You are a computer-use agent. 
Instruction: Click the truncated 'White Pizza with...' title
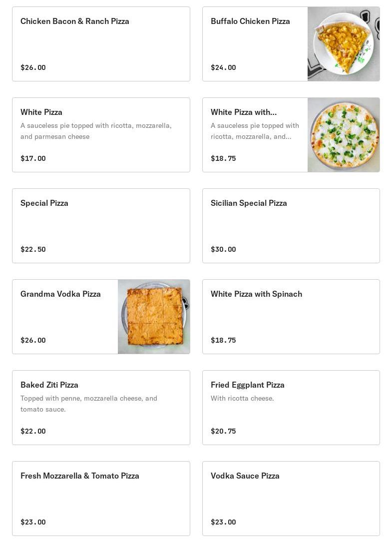pos(244,112)
